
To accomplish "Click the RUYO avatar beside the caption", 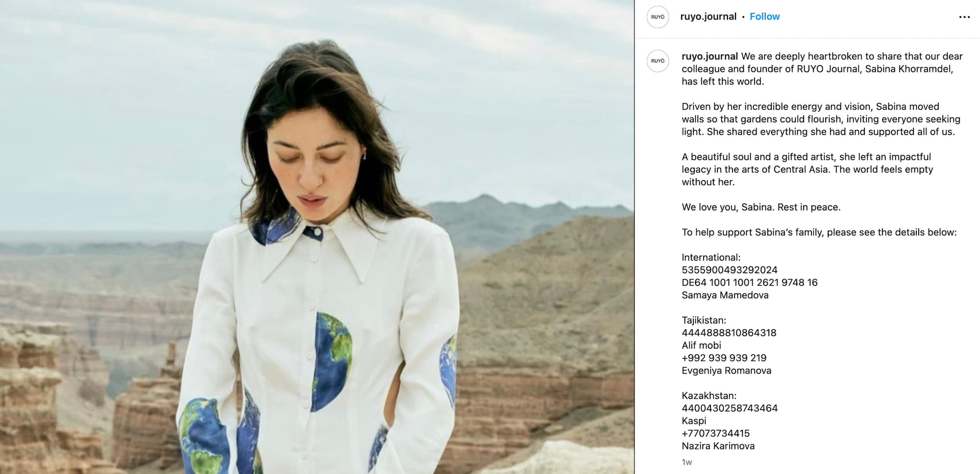I will click(658, 61).
